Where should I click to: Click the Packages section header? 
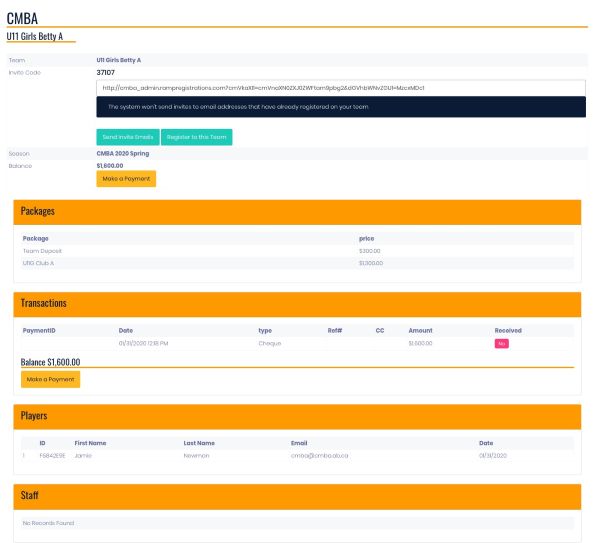(297, 212)
